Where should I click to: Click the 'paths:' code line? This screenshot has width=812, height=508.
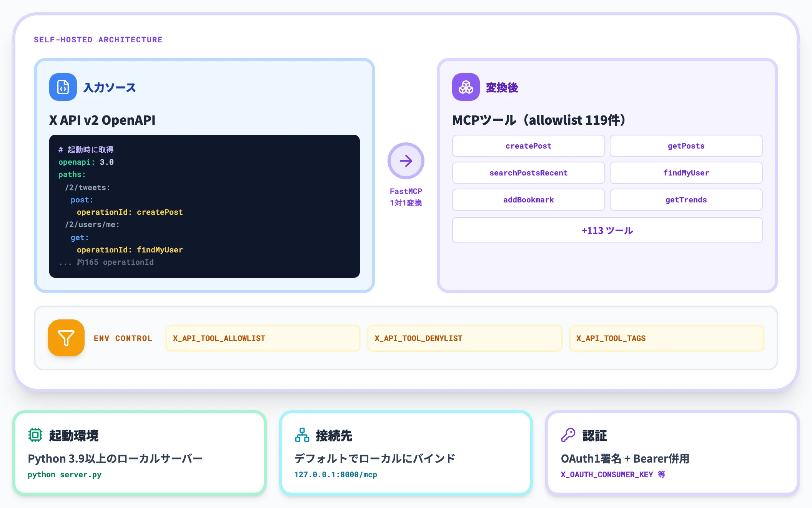point(72,174)
